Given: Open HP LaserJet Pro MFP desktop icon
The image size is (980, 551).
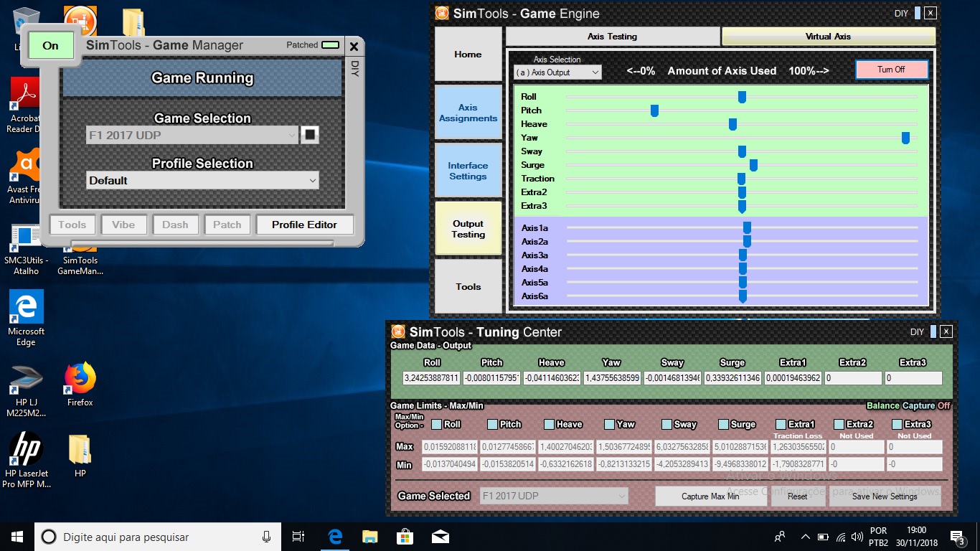Looking at the screenshot, I should [x=26, y=461].
